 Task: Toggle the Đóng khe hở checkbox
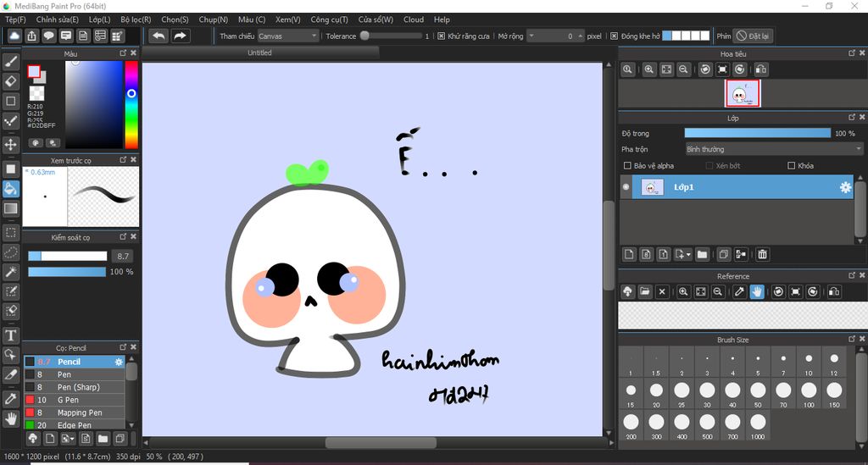(614, 36)
